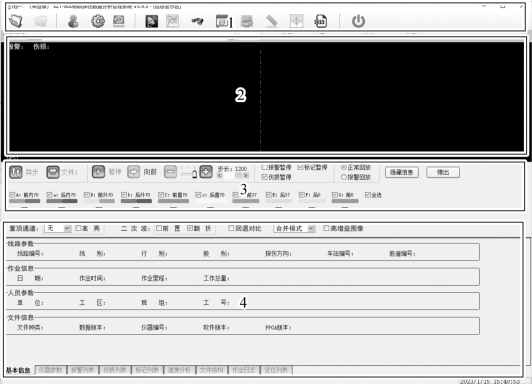Screen dimensions: 532x384
Task: Click the color bar under b: 后外70
Action: [136, 201]
